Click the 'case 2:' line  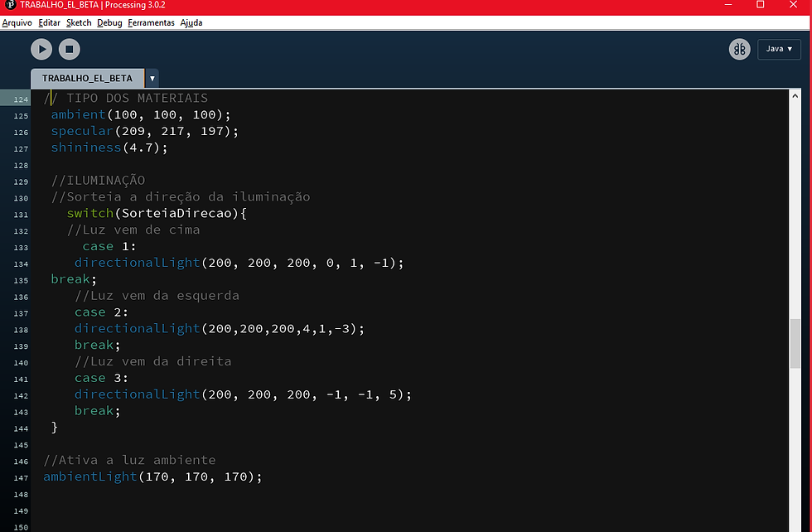click(x=101, y=312)
